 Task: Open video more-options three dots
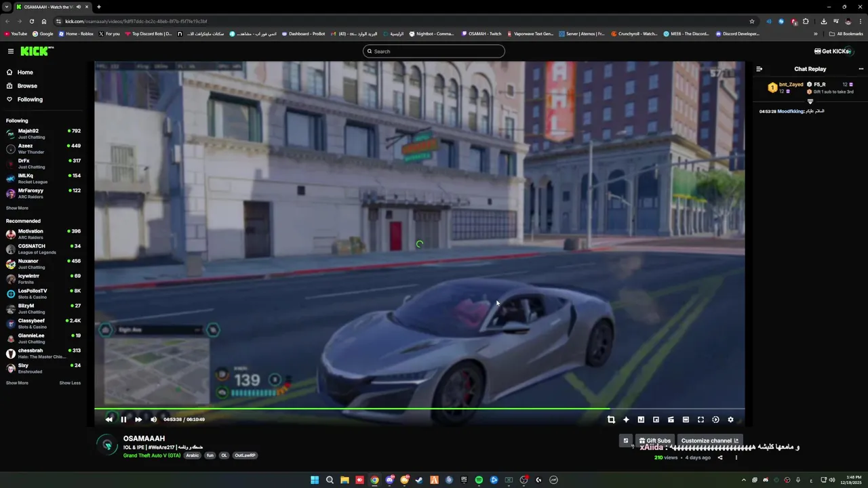click(x=736, y=457)
